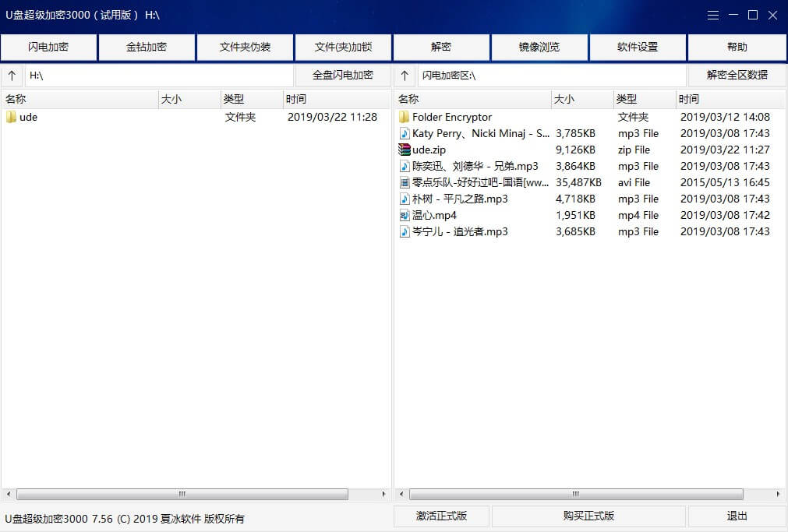
Task: Click the Katy Perry mp3 file icon
Action: click(405, 133)
